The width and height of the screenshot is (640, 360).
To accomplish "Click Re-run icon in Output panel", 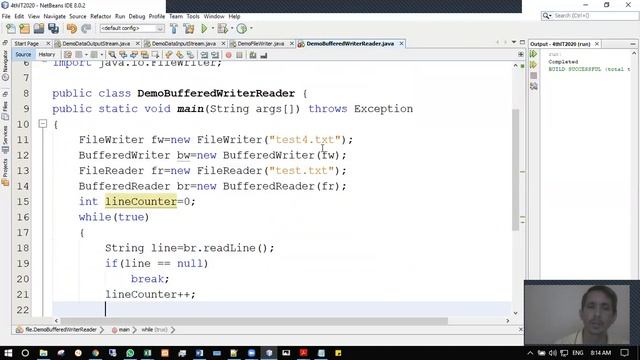I will 533,54.
